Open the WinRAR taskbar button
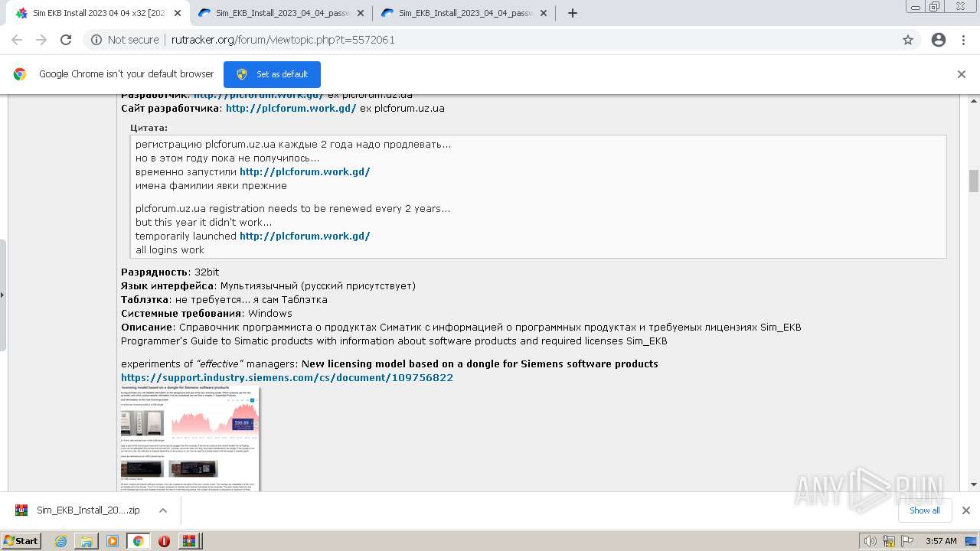The height and width of the screenshot is (551, 980). [x=188, y=541]
